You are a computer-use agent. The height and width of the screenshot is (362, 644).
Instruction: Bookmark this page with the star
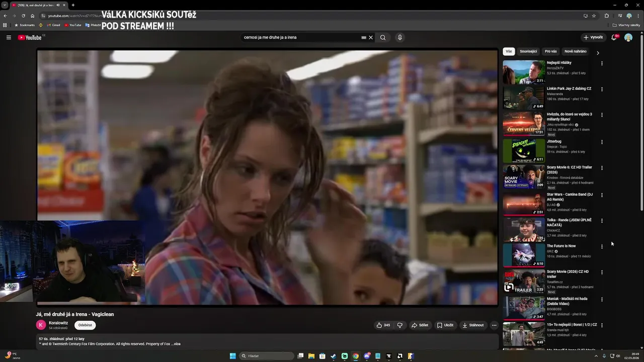pos(594,16)
